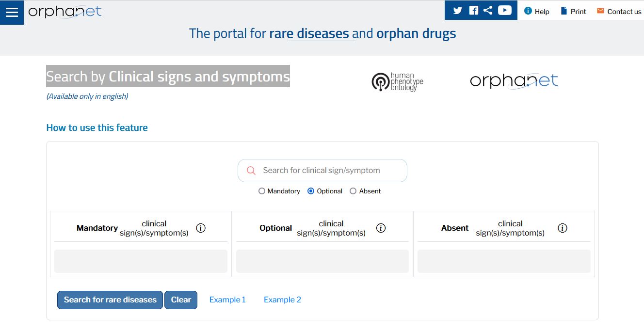Image resolution: width=644 pixels, height=331 pixels.
Task: Select the Mandatory radio button
Action: point(262,191)
